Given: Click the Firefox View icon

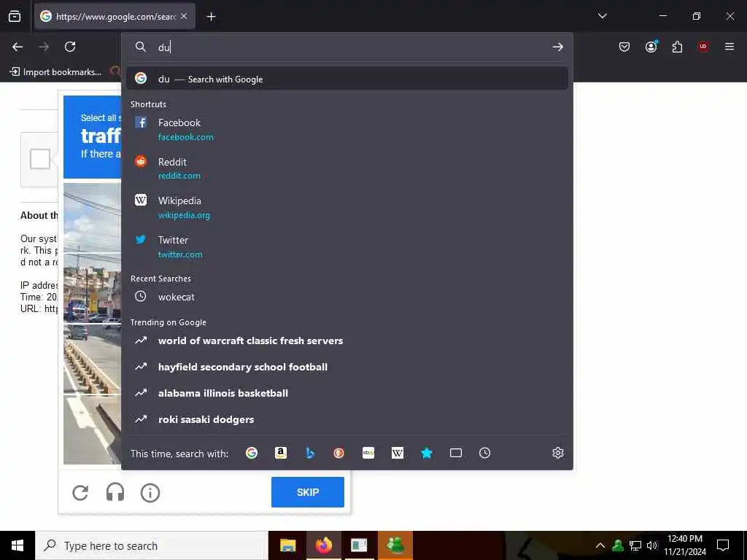Looking at the screenshot, I should (15, 17).
